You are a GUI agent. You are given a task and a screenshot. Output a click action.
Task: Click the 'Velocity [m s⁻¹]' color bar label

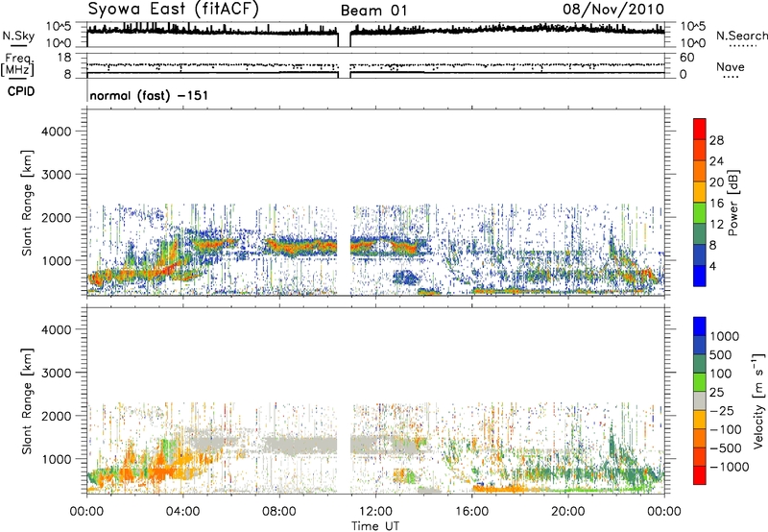[758, 400]
